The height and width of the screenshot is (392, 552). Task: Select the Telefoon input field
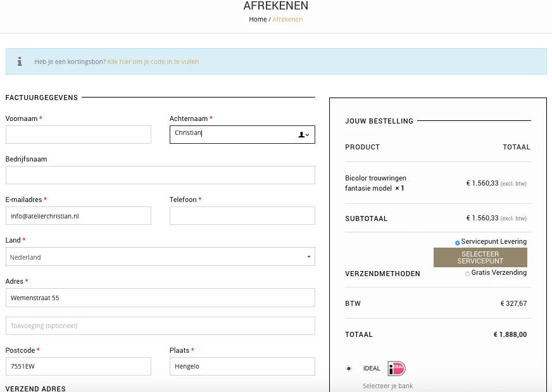pos(242,215)
